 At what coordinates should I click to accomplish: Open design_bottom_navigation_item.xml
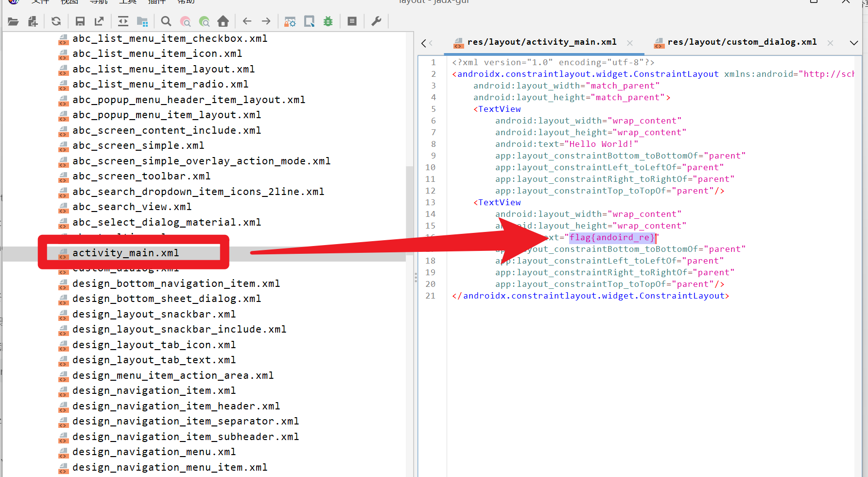[x=176, y=283]
